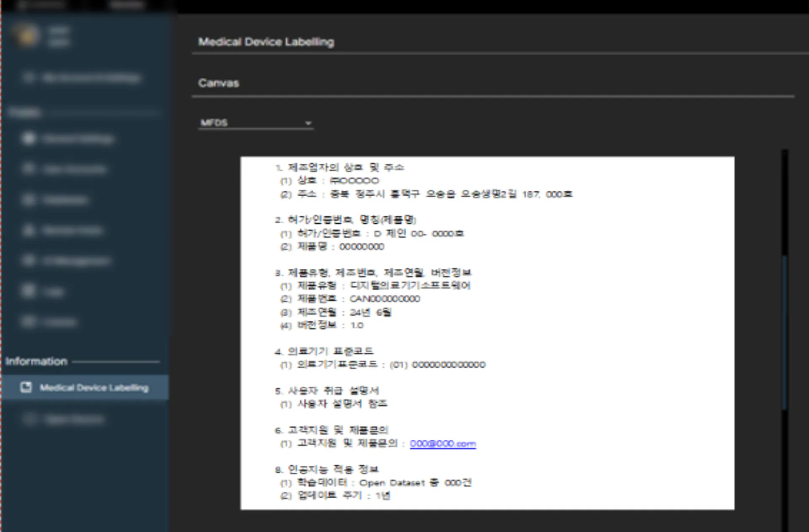The height and width of the screenshot is (532, 809).
Task: Click the second tool icon in the sidebar
Action: tap(29, 168)
